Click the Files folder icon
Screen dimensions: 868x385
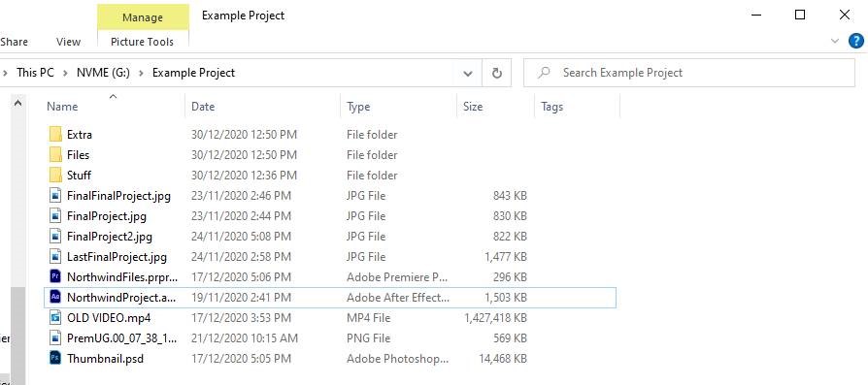55,155
